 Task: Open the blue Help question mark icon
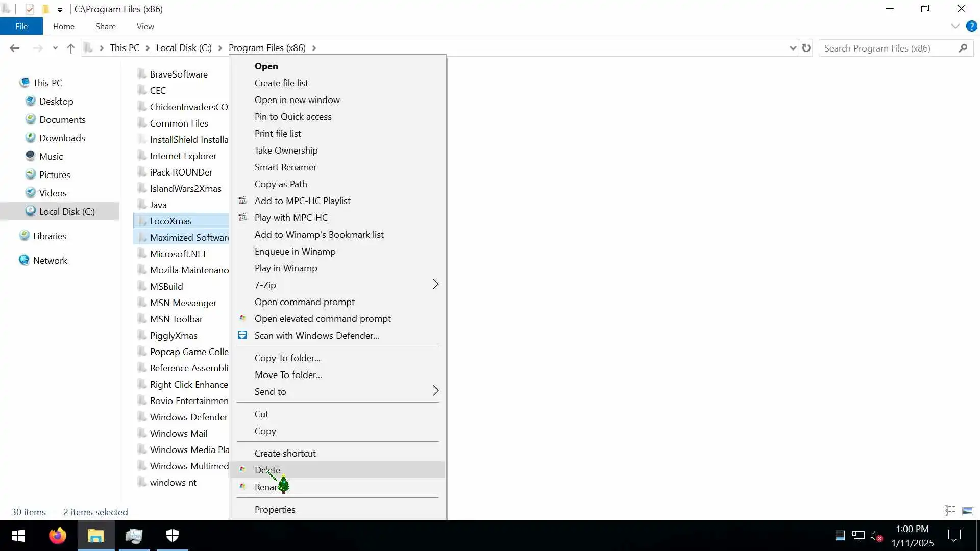tap(971, 26)
